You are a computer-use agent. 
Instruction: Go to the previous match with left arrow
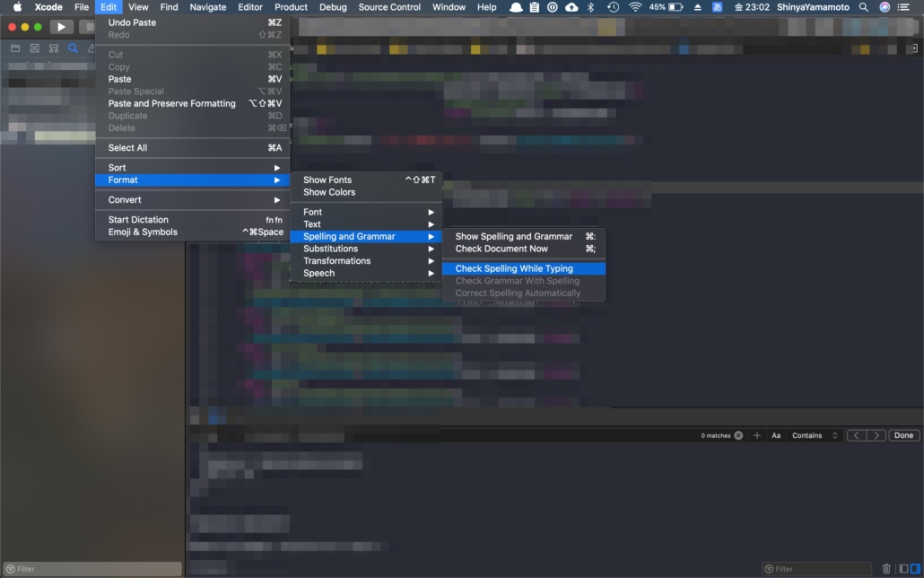[857, 435]
